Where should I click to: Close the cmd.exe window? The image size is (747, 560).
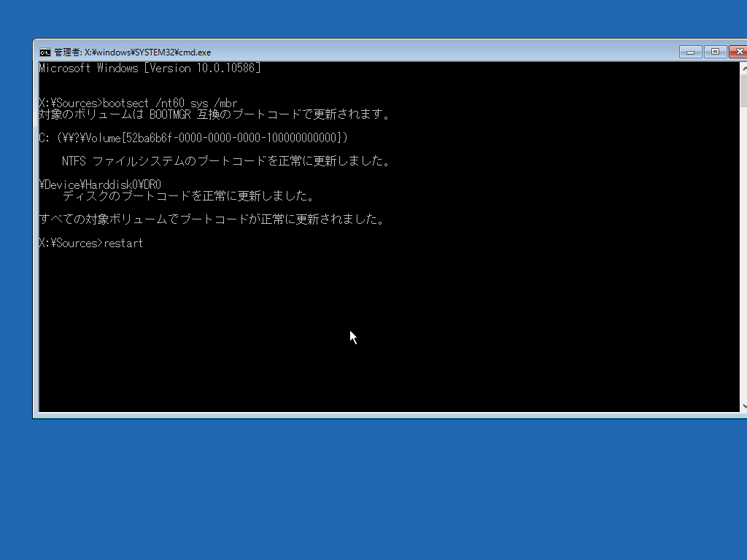pyautogui.click(x=738, y=52)
